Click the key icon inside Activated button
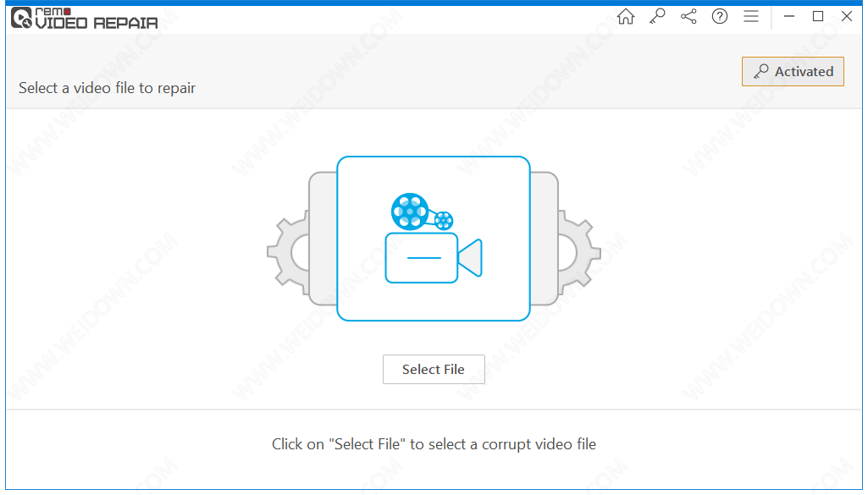 (x=761, y=71)
